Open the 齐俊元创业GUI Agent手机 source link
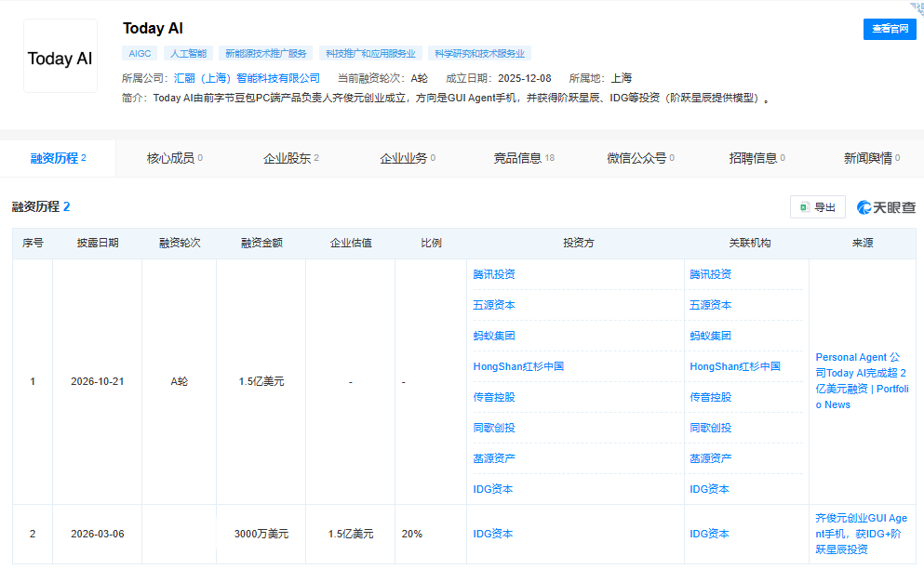The width and height of the screenshot is (924, 569). pyautogui.click(x=862, y=534)
